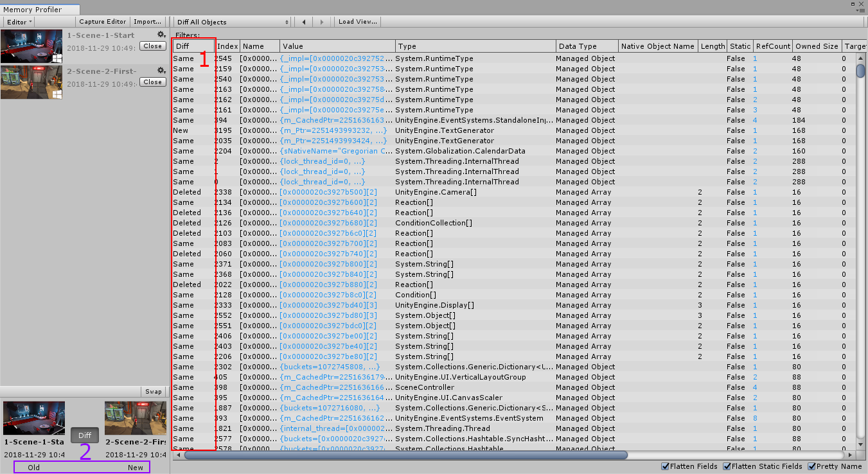The height and width of the screenshot is (474, 868).
Task: Sort the table by the Diff column header
Action: coord(191,46)
